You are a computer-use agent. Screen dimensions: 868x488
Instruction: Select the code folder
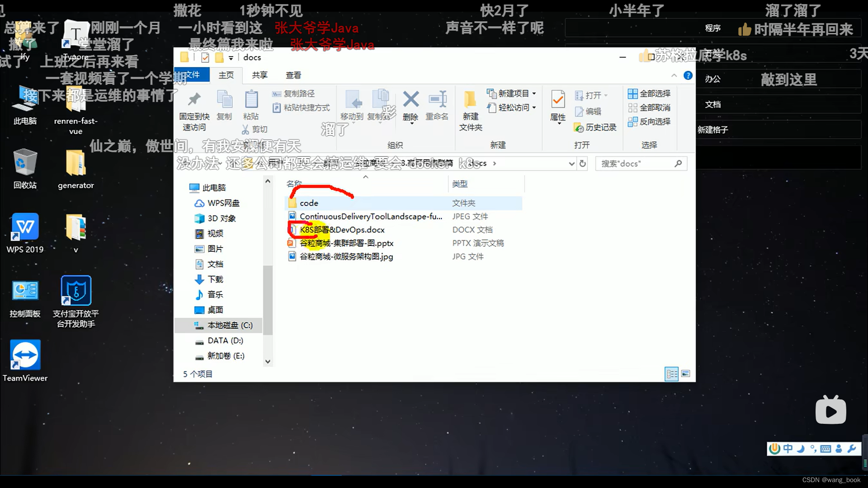(404, 203)
